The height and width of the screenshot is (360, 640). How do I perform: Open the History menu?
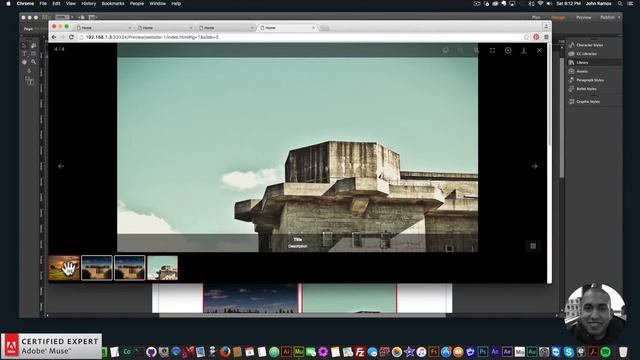89,3
